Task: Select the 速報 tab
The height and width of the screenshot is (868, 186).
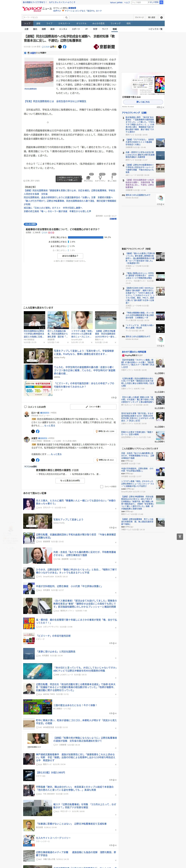Action: coord(38,24)
